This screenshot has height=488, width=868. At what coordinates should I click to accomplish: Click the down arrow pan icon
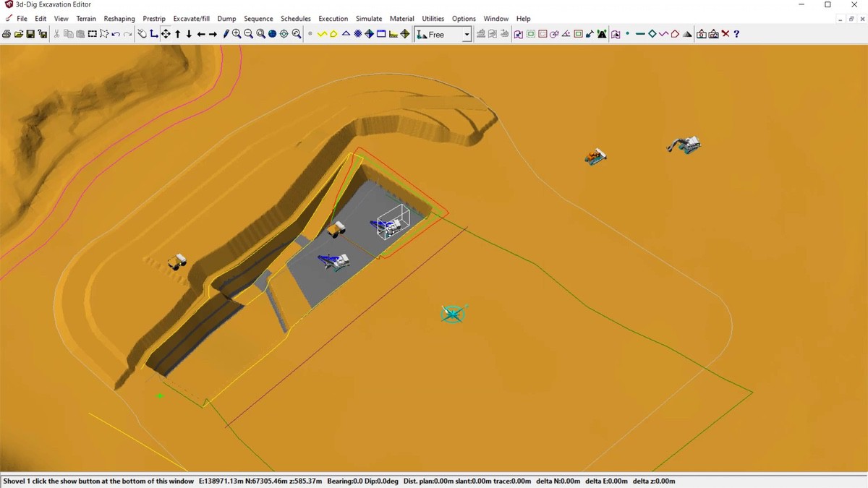click(189, 34)
